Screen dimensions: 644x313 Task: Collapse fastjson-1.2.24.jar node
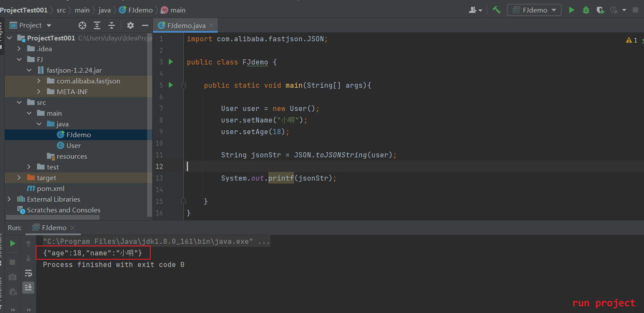pos(29,70)
